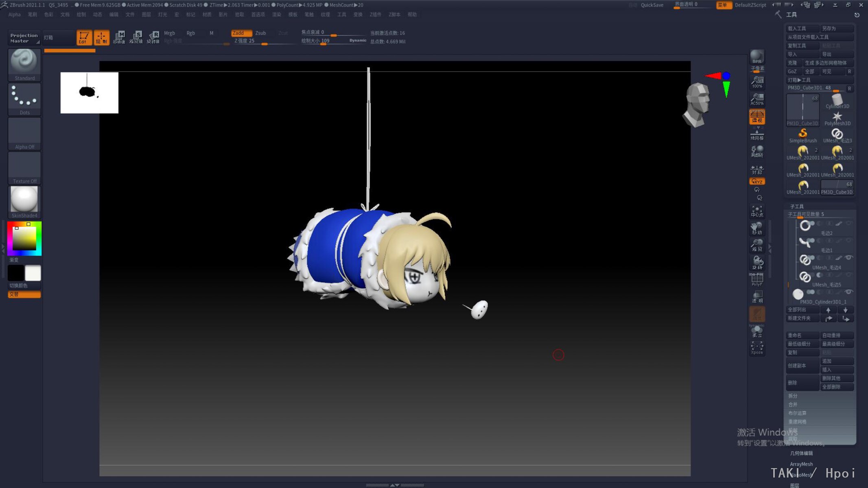Expand the 几何体编辑 Geometry section

click(801, 453)
